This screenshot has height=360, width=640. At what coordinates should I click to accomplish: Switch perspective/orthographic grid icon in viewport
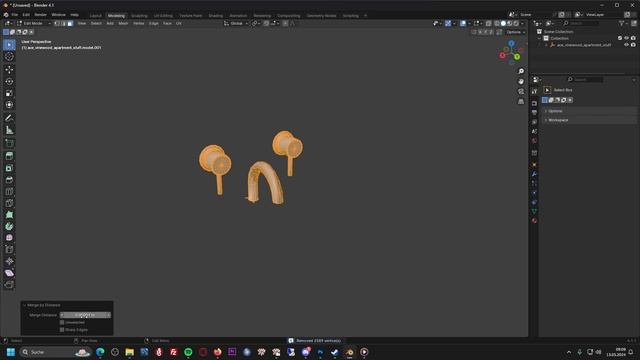click(x=521, y=101)
